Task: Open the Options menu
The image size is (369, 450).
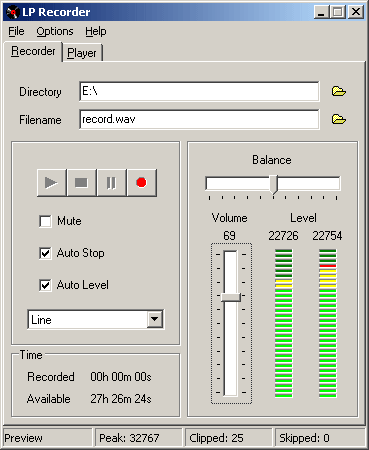Action: pos(55,31)
